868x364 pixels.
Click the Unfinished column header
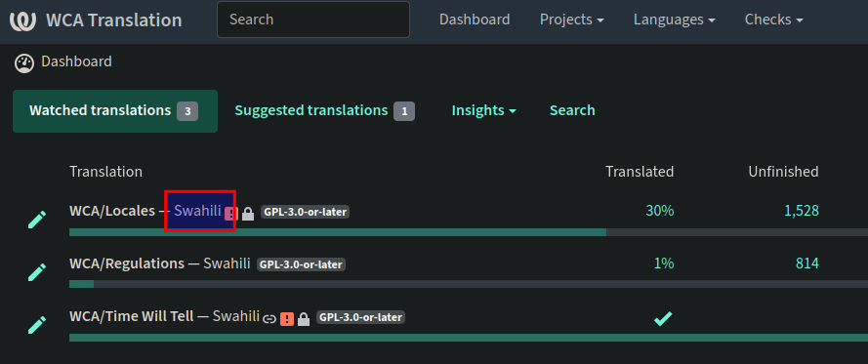(783, 172)
